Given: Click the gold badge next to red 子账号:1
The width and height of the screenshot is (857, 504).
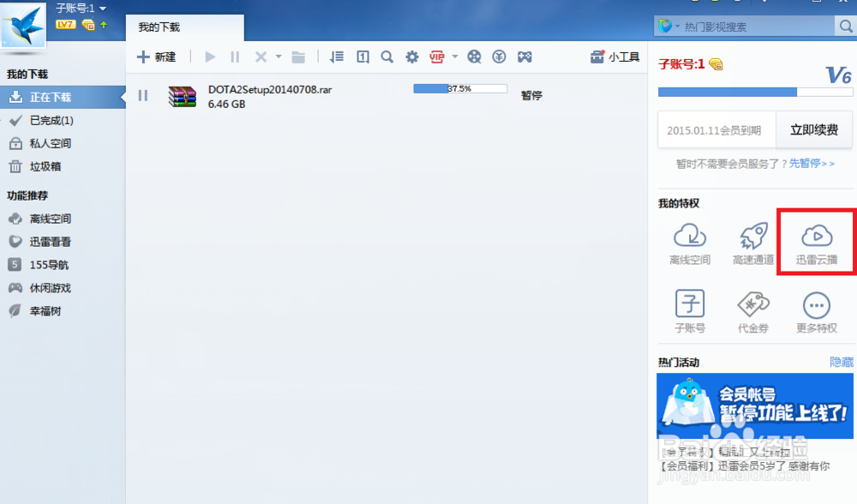Looking at the screenshot, I should [716, 64].
